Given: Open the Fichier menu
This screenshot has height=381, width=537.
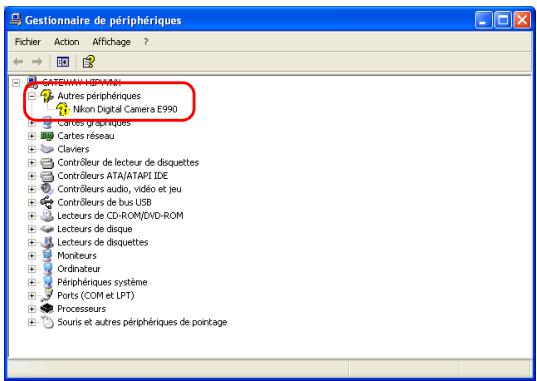Looking at the screenshot, I should pos(28,42).
